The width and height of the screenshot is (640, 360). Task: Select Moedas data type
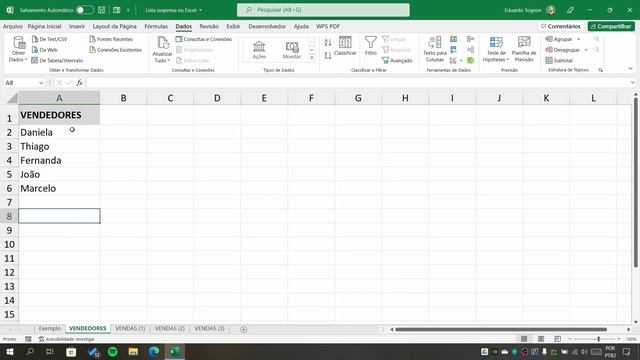292,50
